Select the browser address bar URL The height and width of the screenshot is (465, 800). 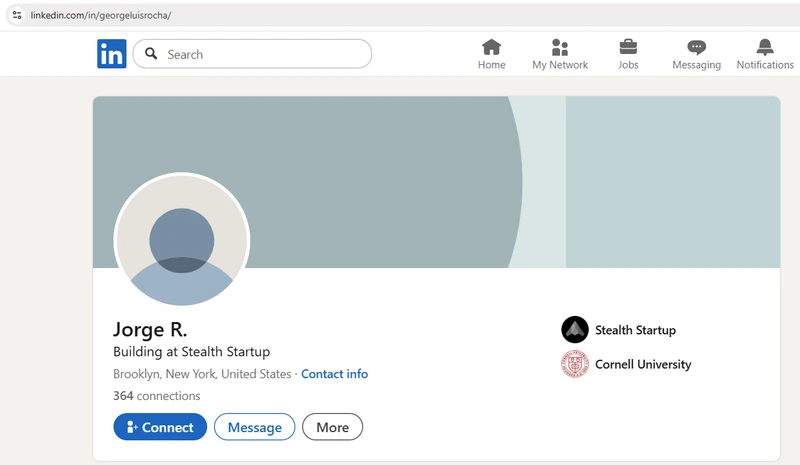(x=101, y=15)
